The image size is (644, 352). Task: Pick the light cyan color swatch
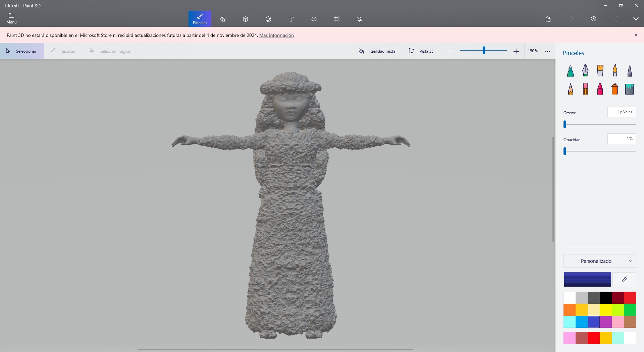(x=570, y=322)
